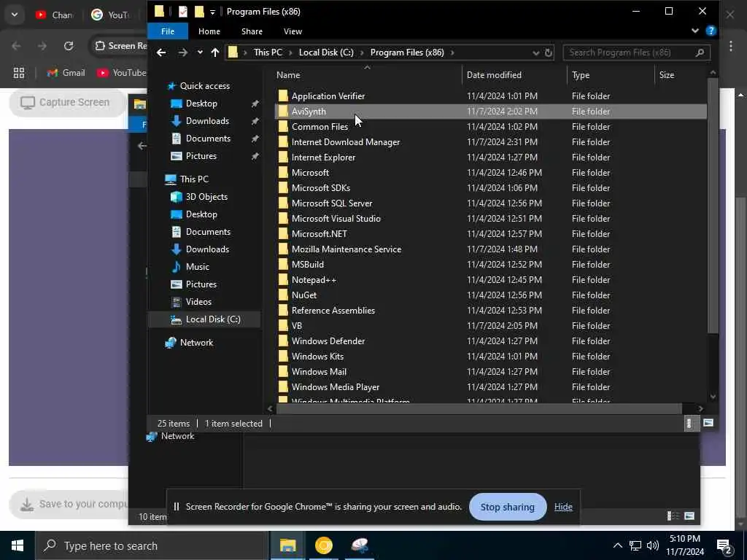Image resolution: width=747 pixels, height=560 pixels.
Task: Click the search magnifier icon
Action: tap(700, 52)
